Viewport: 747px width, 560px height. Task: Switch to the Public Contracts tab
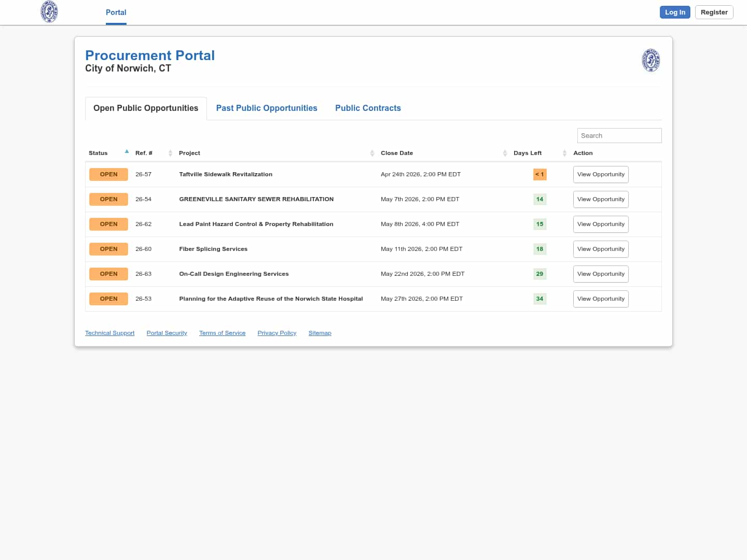pos(368,108)
